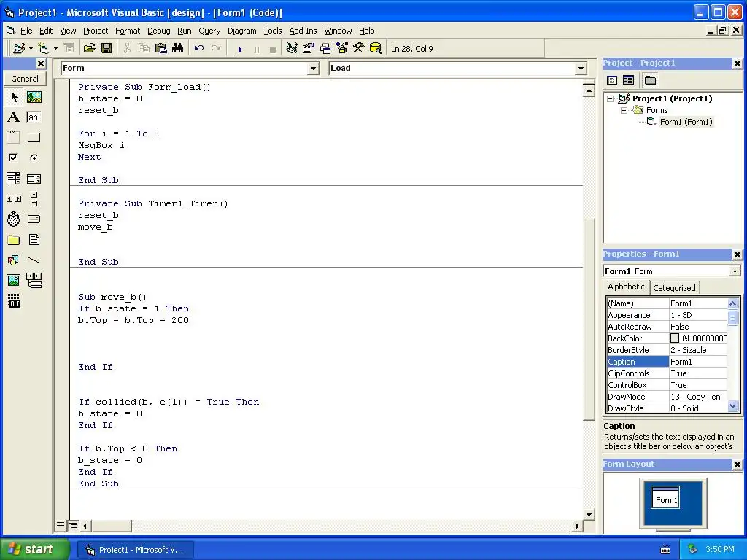Click View Object in Project panel

tap(628, 80)
